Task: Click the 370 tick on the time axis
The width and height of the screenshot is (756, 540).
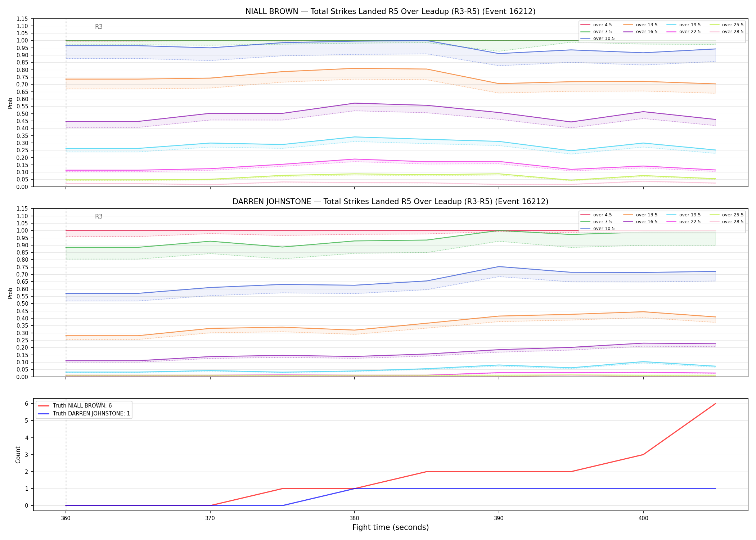Action: [210, 518]
